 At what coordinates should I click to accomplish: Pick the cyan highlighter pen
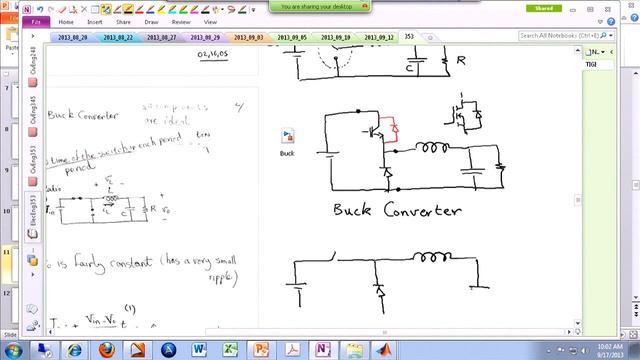coord(173,9)
